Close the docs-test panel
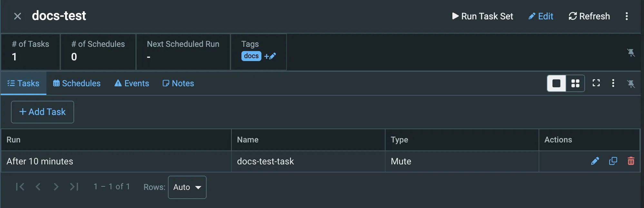This screenshot has width=644, height=208. coord(18,16)
